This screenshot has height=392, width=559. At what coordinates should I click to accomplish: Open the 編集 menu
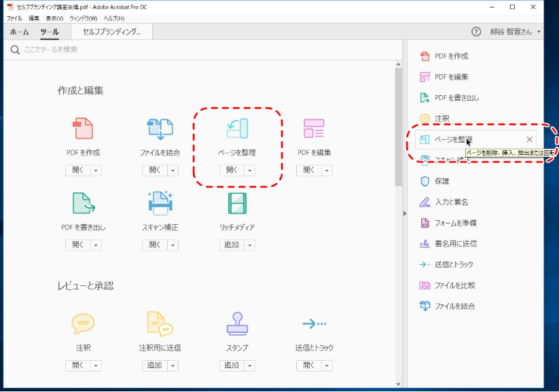click(34, 18)
